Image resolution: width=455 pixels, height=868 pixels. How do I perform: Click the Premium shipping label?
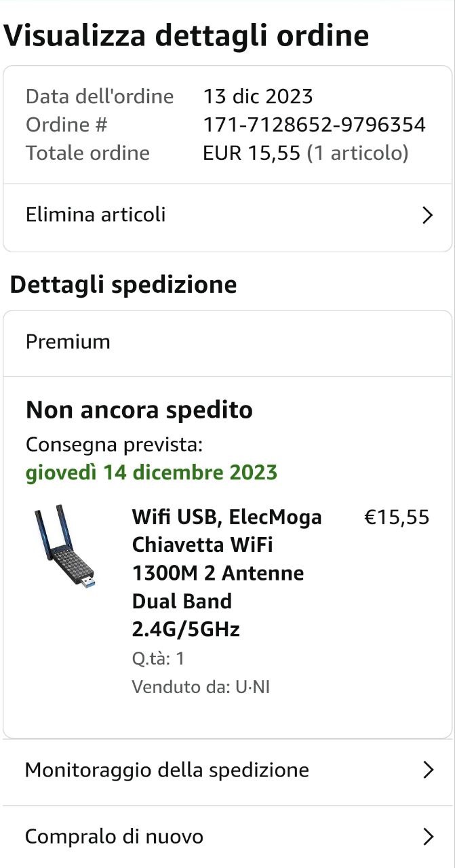point(68,342)
